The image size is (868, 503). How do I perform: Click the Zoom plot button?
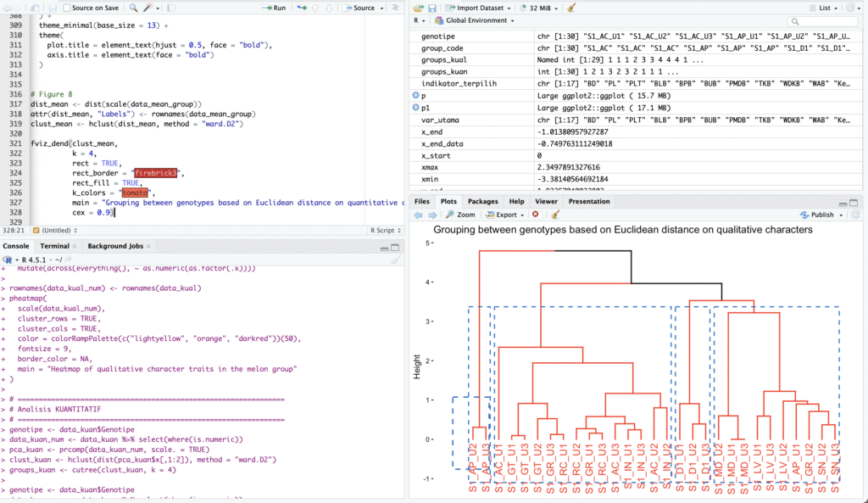click(x=460, y=215)
